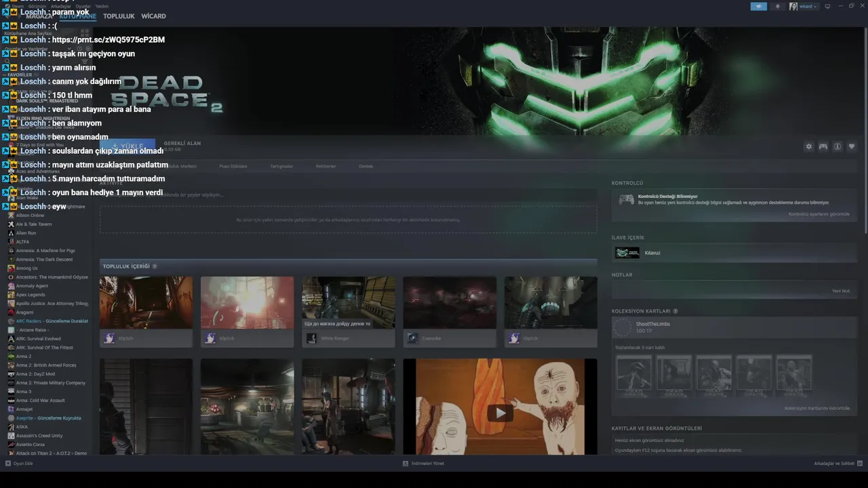Switch to Big Picture mode monitor icon
Image resolution: width=868 pixels, height=488 pixels.
pyautogui.click(x=827, y=6)
